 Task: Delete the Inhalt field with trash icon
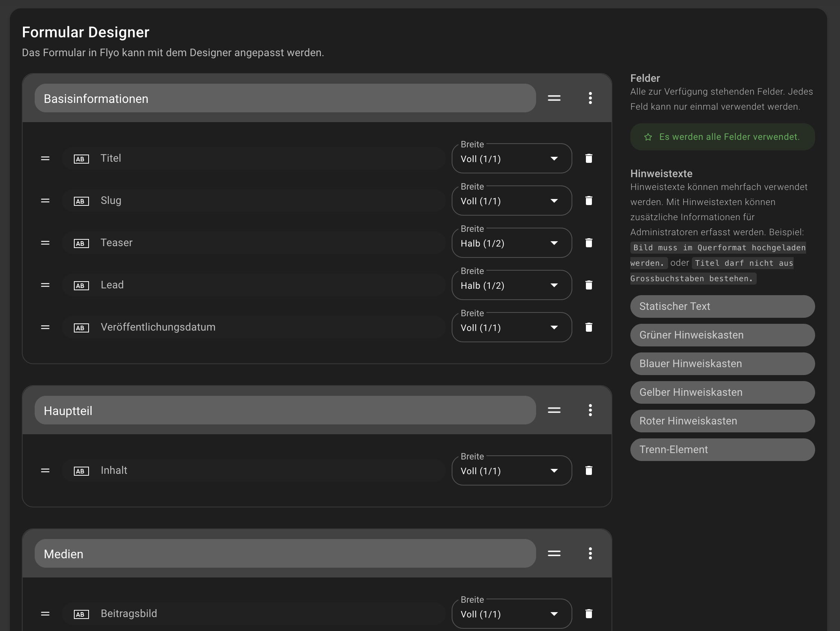click(x=589, y=471)
